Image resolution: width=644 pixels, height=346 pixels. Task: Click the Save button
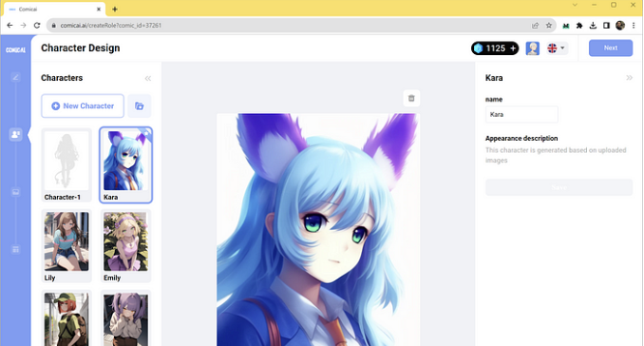coord(559,187)
